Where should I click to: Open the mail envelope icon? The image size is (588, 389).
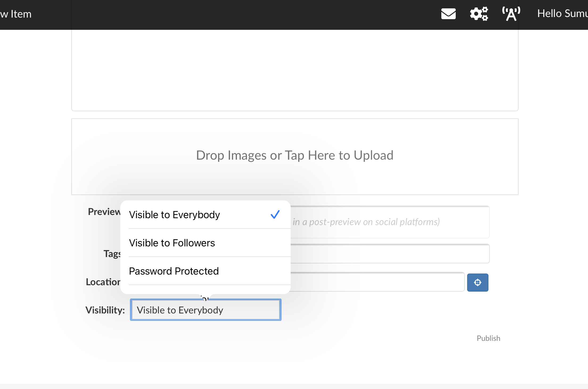(448, 14)
